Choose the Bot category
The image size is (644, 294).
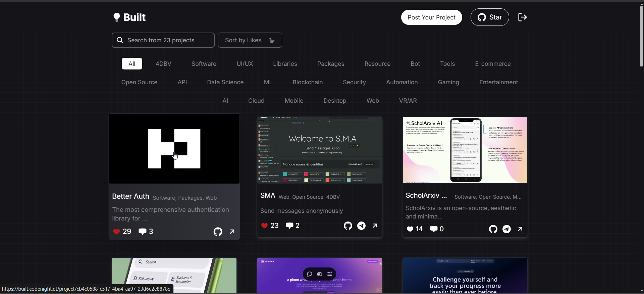tap(415, 64)
